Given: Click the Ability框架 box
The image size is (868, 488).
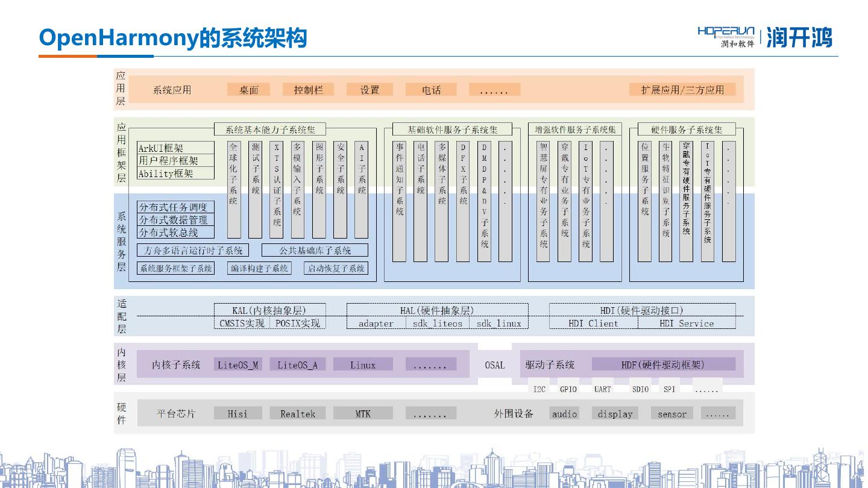Looking at the screenshot, I should [x=176, y=174].
